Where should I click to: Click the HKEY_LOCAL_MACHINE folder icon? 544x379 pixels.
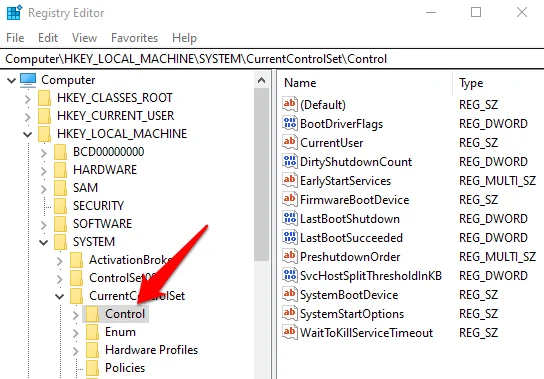(45, 134)
